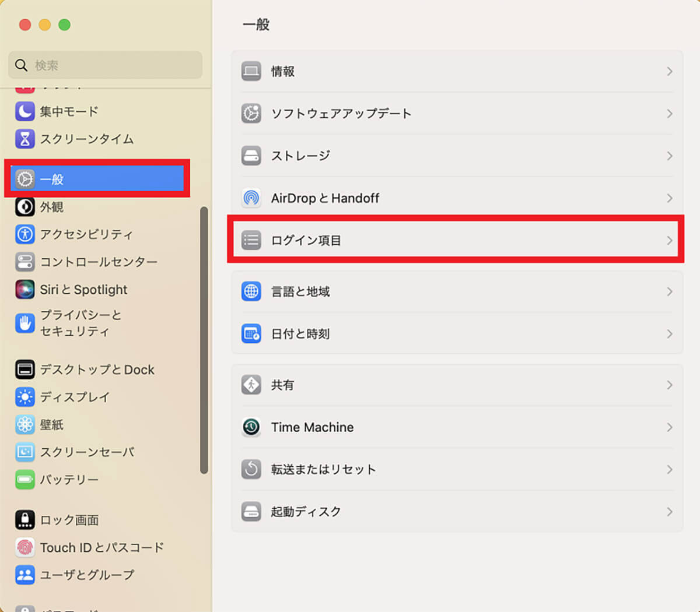Click the Time Machine clock icon

251,427
